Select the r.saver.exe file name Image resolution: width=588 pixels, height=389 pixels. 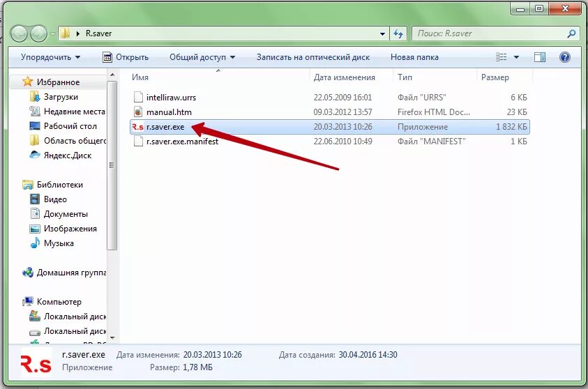coord(165,127)
